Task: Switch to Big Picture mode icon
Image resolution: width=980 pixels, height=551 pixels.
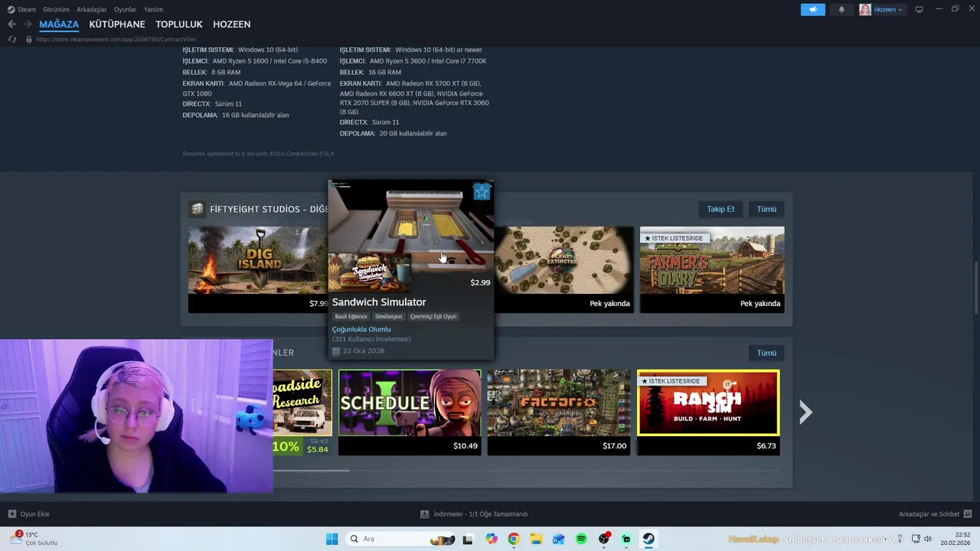Action: (919, 9)
